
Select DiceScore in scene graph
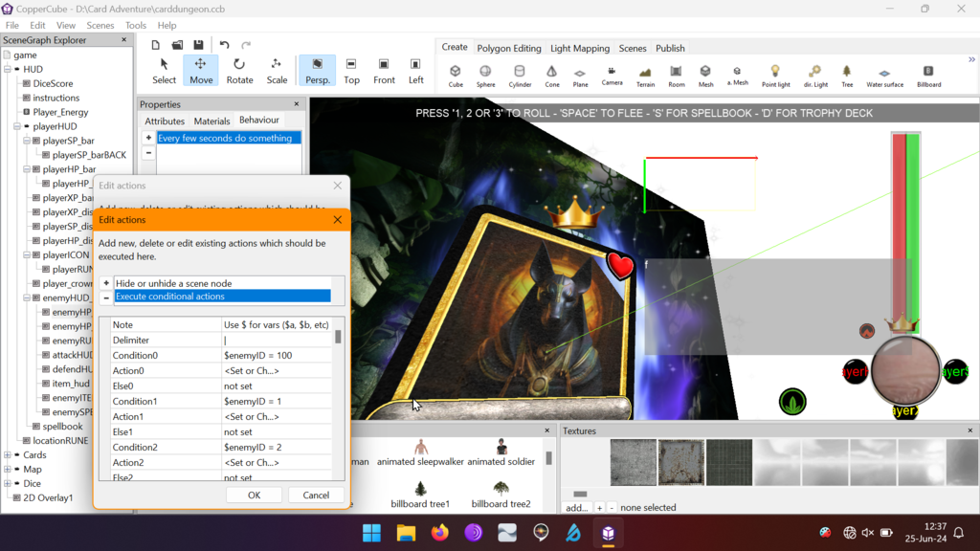(x=54, y=84)
